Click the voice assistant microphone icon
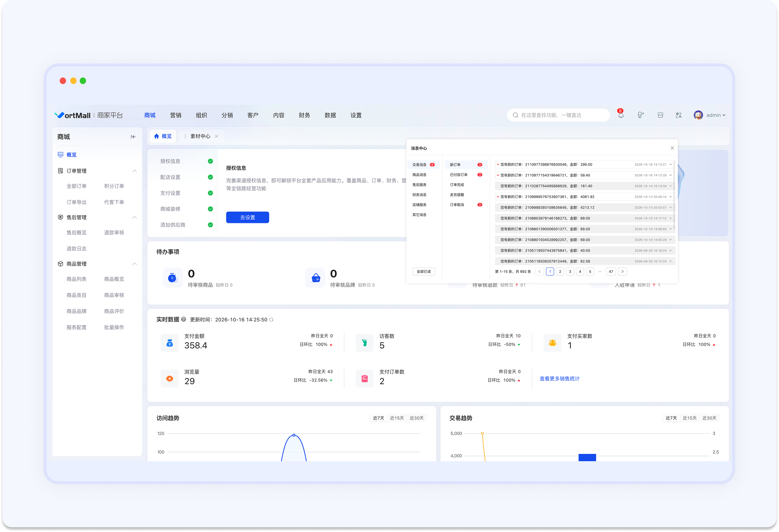Screen dimensions: 779x532 [640, 115]
